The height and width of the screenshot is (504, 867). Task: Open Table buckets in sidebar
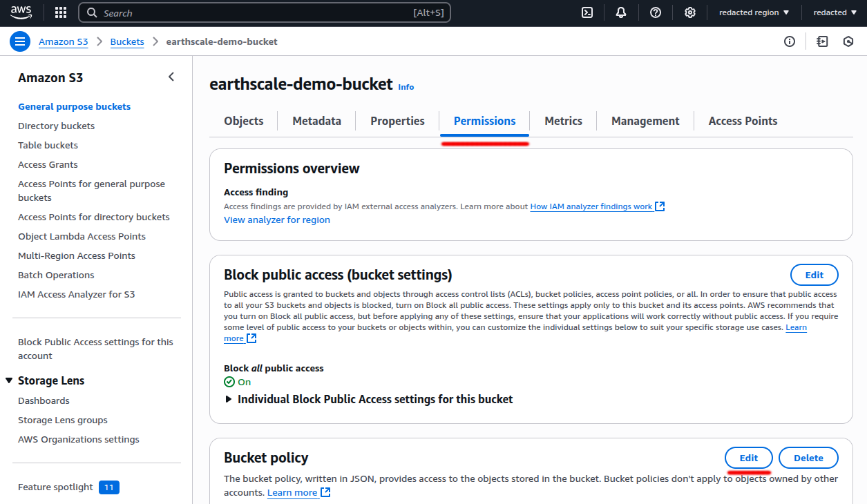click(x=48, y=145)
